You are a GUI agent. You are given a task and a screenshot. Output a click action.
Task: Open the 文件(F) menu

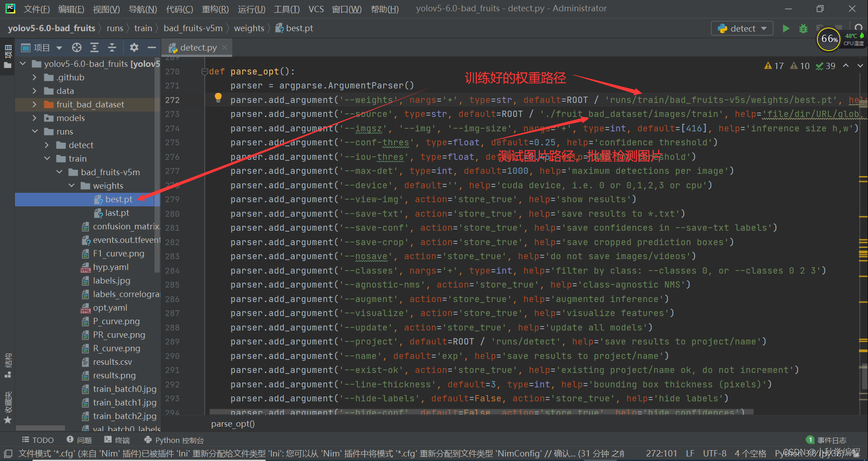pyautogui.click(x=37, y=9)
